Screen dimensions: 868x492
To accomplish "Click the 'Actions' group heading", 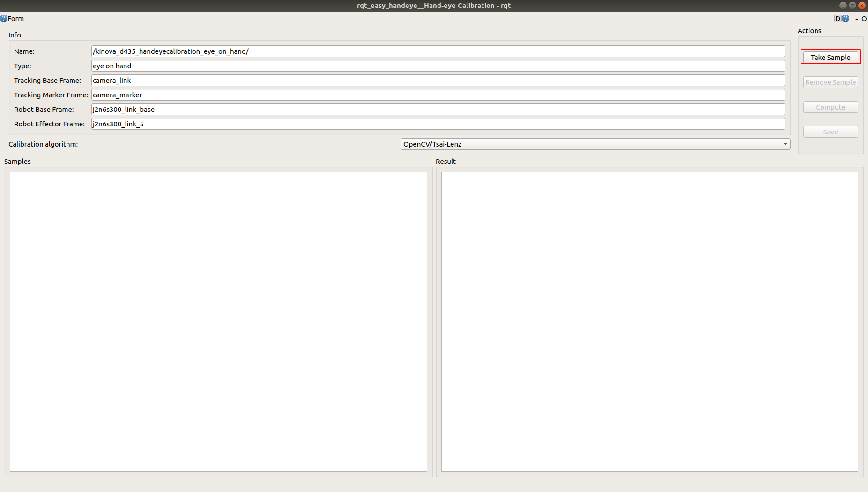I will tap(809, 31).
